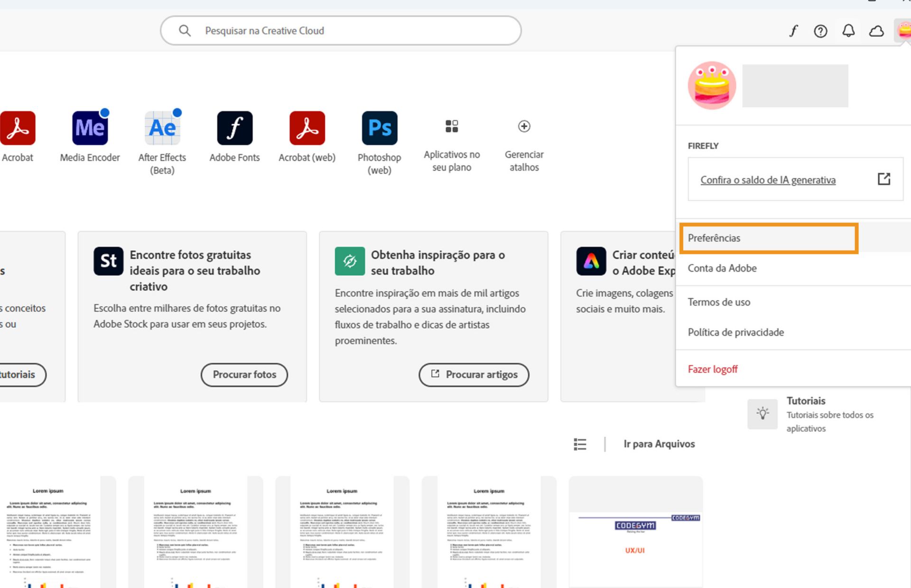This screenshot has width=911, height=588.
Task: Click the Adobe Stock icon on the photos card
Action: click(109, 261)
